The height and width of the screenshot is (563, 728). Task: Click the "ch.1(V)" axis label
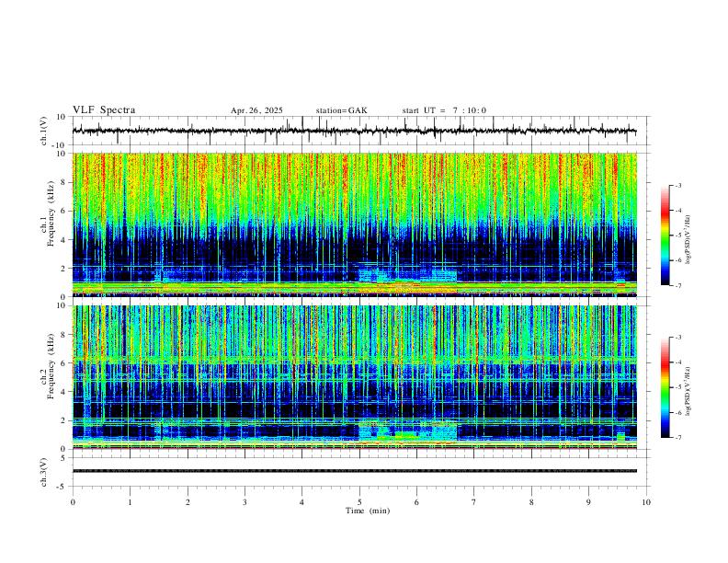click(44, 131)
